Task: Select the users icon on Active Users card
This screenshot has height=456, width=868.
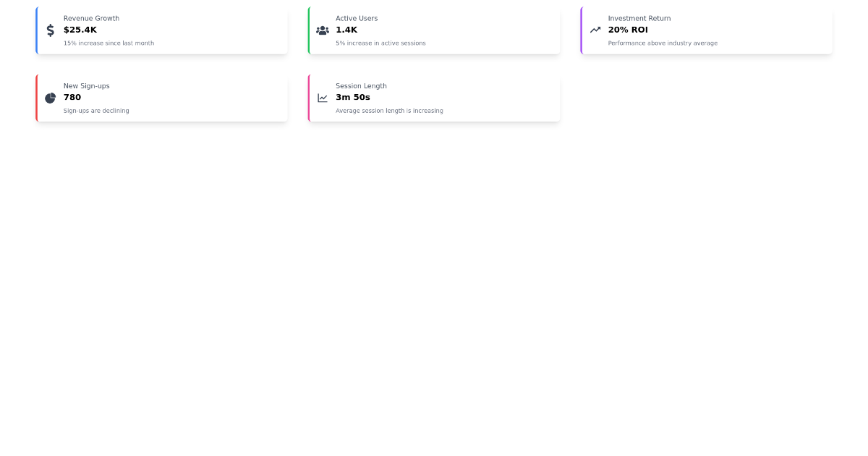Action: [x=323, y=30]
